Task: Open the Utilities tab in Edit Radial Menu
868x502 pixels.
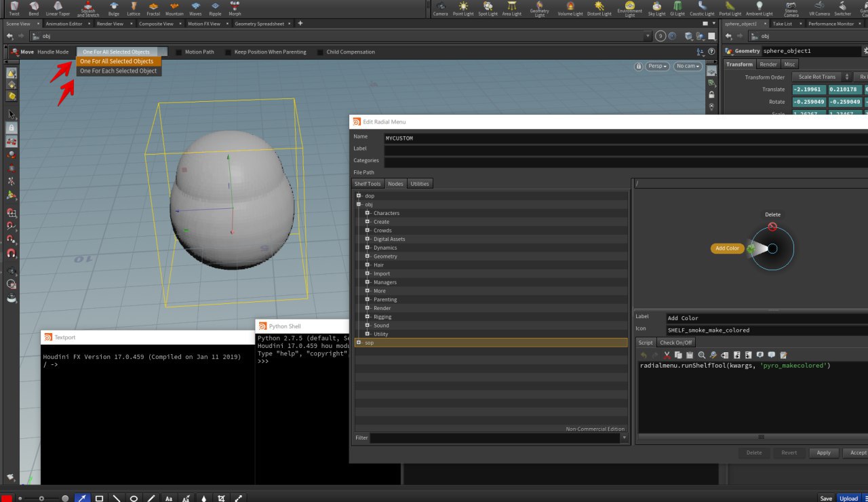Action: pos(420,183)
